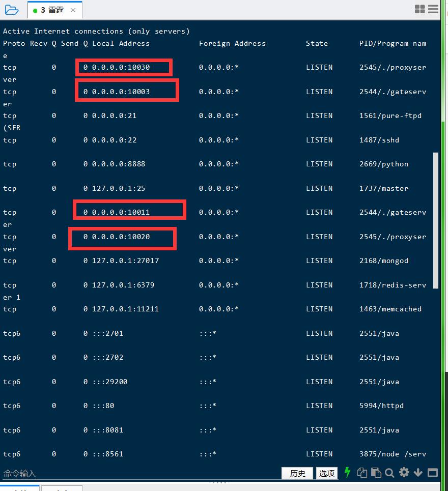This screenshot has width=448, height=491.
Task: Click the green connection status dot
Action: coord(35,11)
